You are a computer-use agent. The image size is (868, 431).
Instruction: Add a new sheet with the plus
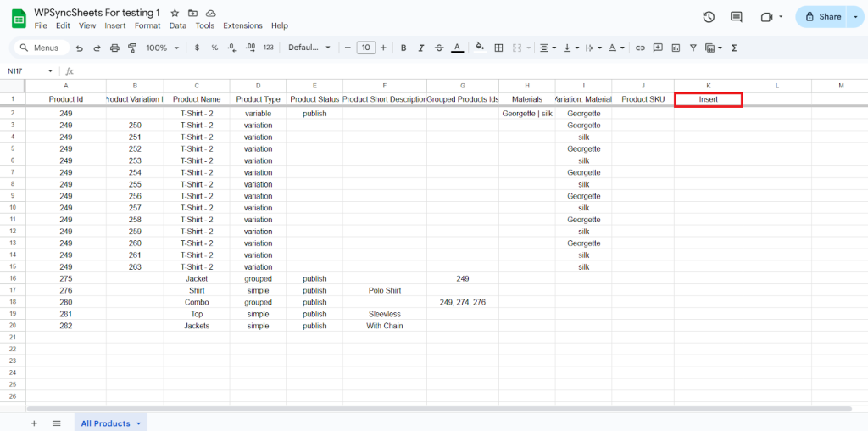(x=34, y=423)
